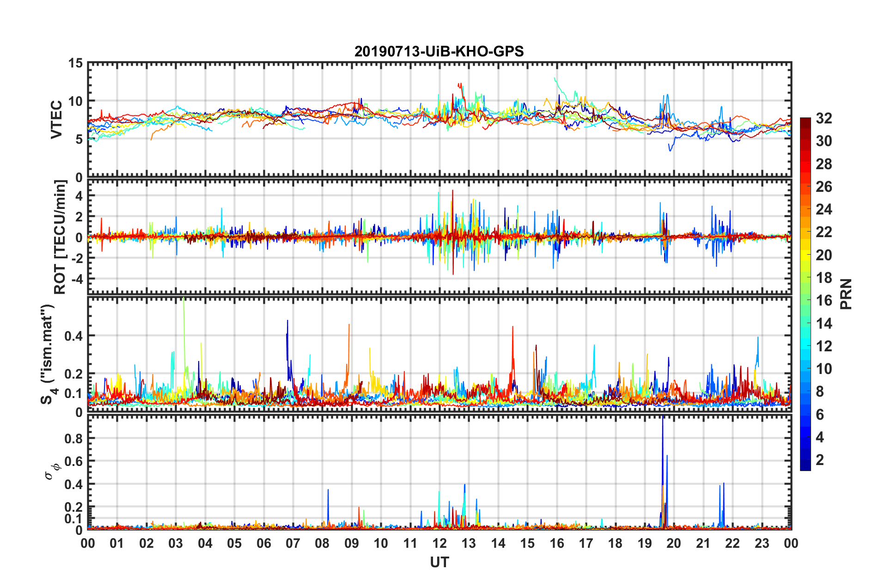Click x-axis tick label 23
Viewport: 879px width, 588px height.
pyautogui.click(x=762, y=543)
